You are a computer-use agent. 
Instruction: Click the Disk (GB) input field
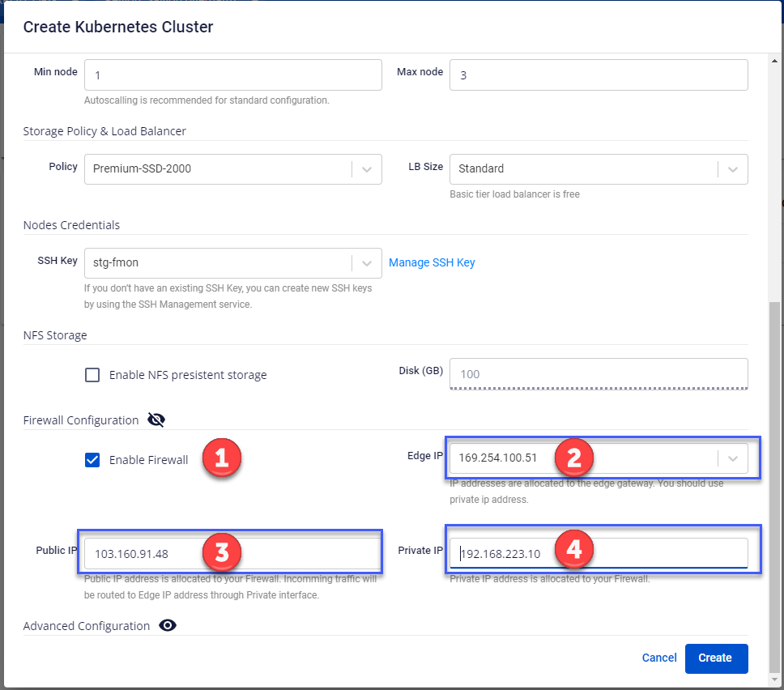(598, 374)
